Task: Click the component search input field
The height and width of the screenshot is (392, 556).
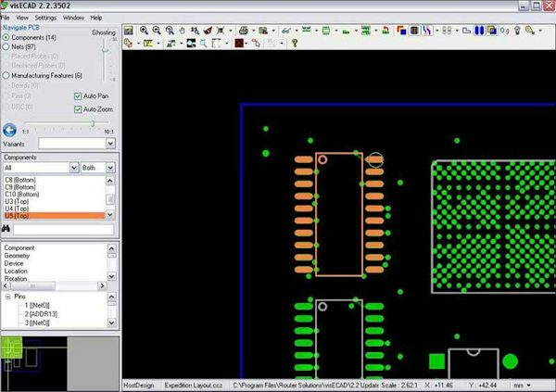Action: [x=63, y=229]
